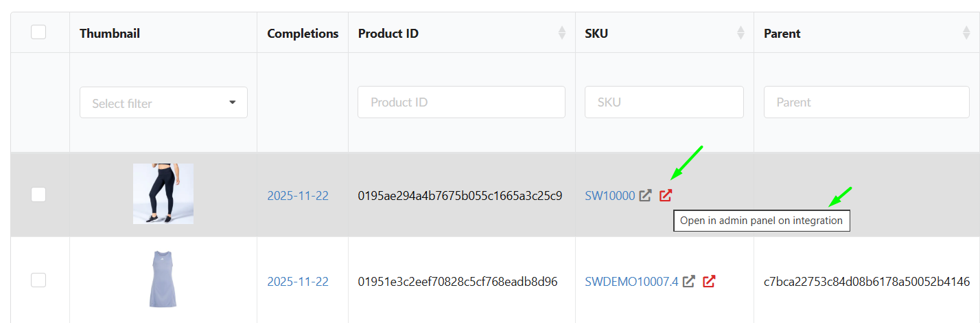
Task: Sort table by Product ID column arrows
Action: 562,33
